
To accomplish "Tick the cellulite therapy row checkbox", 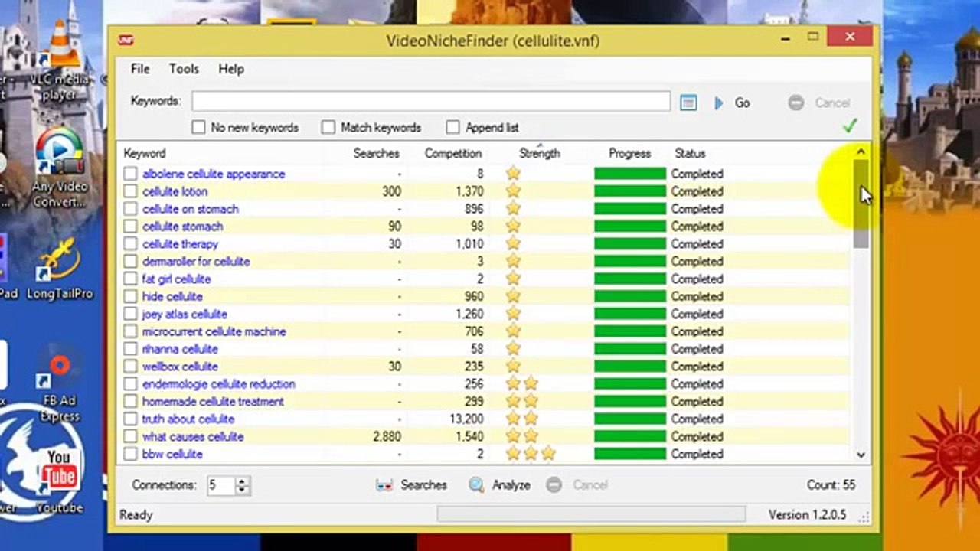I will (x=130, y=244).
